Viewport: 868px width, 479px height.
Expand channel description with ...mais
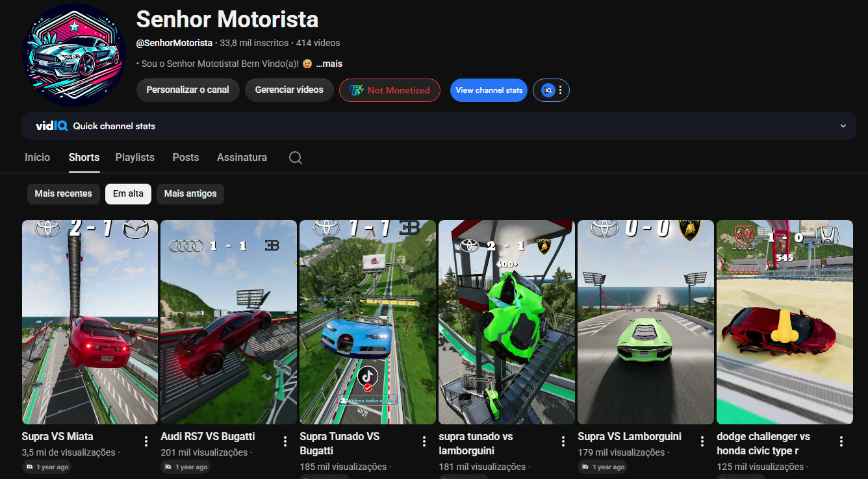(x=329, y=64)
